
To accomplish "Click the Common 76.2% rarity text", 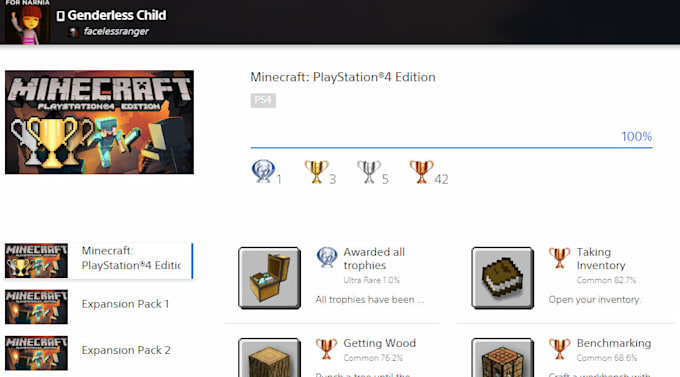I will point(373,358).
